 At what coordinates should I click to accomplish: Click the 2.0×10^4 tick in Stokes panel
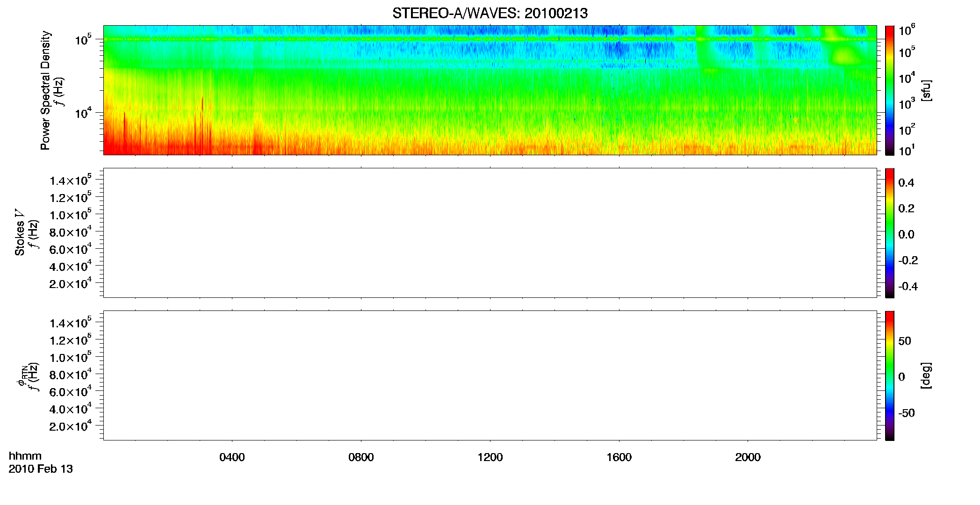pos(71,283)
